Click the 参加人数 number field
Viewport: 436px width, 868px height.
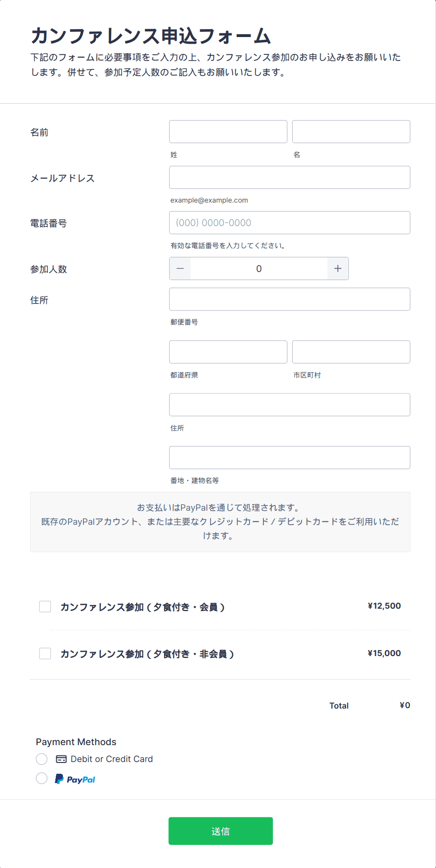[259, 269]
